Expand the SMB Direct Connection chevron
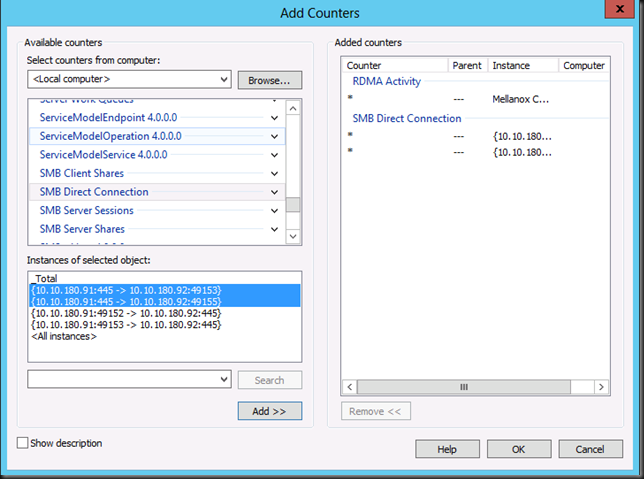Screen dimensions: 644x479 [274, 192]
